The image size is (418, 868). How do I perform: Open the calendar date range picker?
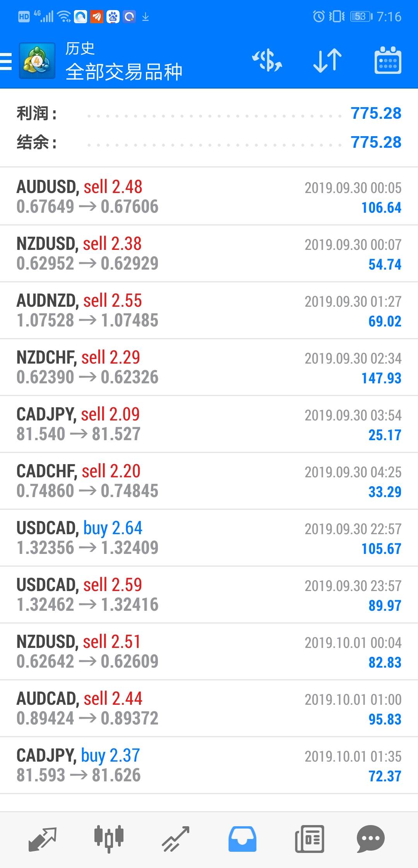pyautogui.click(x=388, y=61)
